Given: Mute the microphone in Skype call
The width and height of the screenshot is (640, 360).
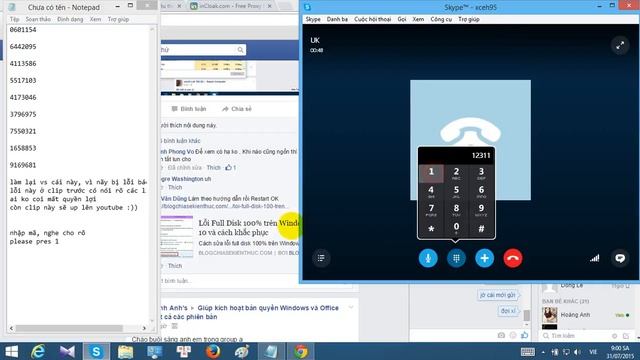Looking at the screenshot, I should click(428, 258).
